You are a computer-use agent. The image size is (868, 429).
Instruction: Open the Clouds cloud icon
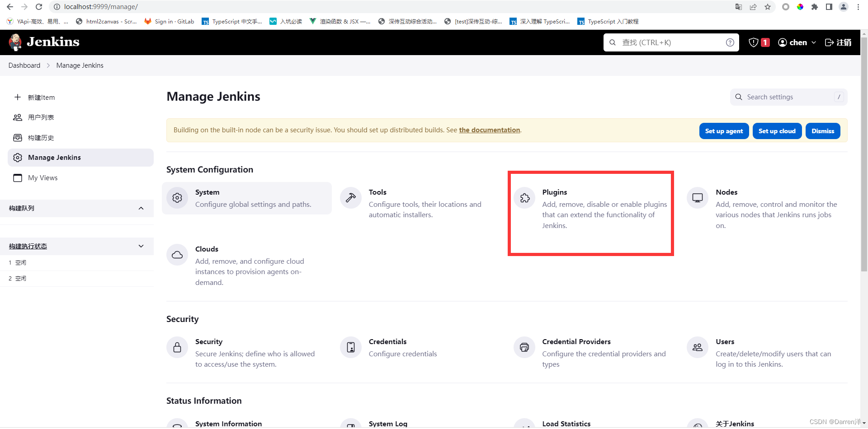[x=177, y=255]
